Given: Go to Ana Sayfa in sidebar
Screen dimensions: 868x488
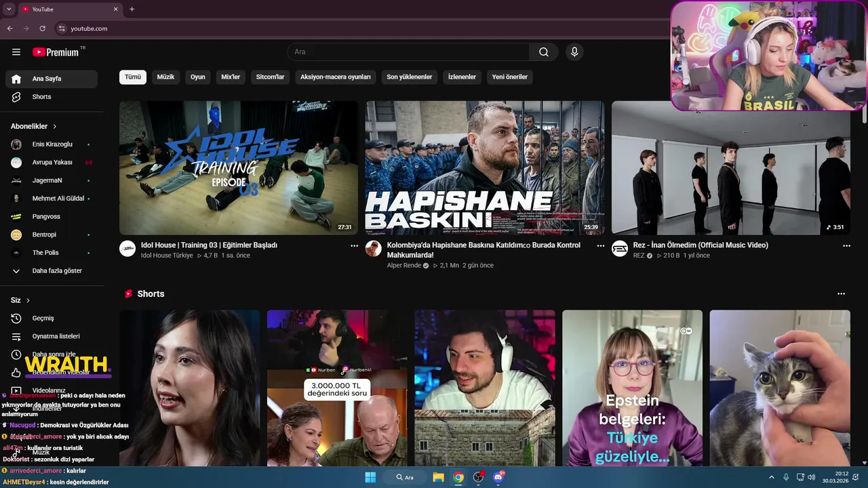Looking at the screenshot, I should coord(52,79).
